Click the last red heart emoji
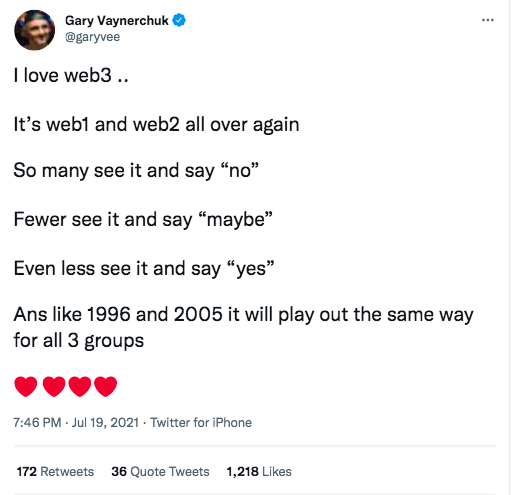513x495 pixels. [x=106, y=386]
